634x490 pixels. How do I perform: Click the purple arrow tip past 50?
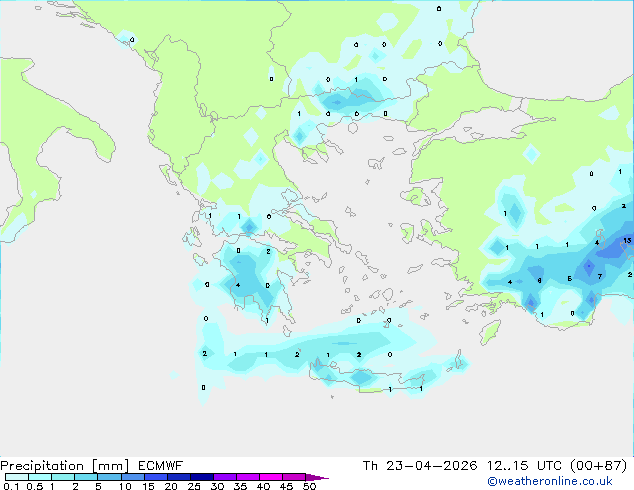pyautogui.click(x=317, y=477)
